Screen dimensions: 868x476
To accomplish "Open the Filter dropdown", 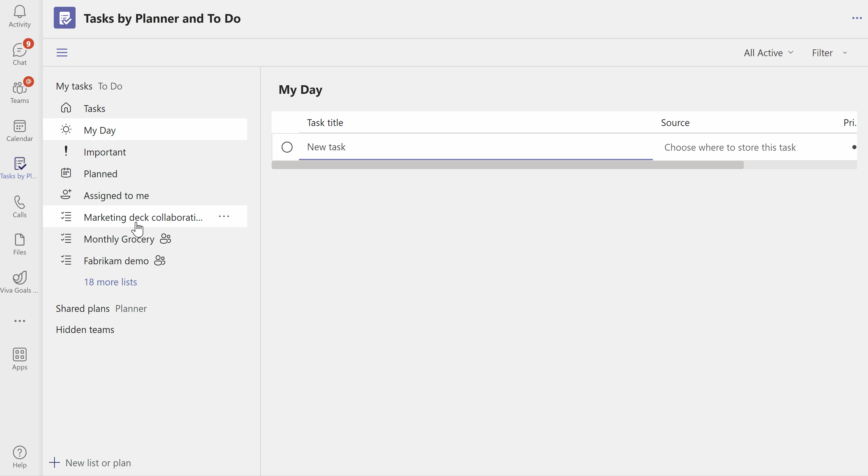I will [829, 53].
